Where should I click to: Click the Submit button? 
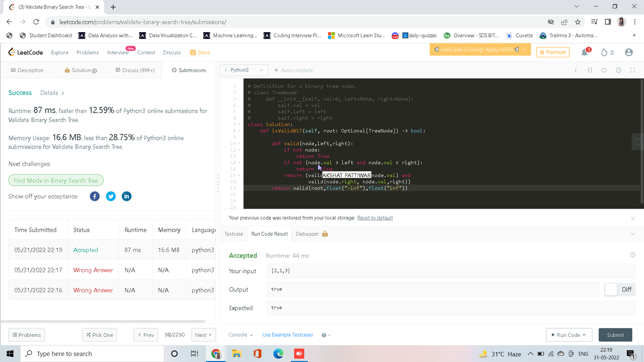[x=616, y=335]
